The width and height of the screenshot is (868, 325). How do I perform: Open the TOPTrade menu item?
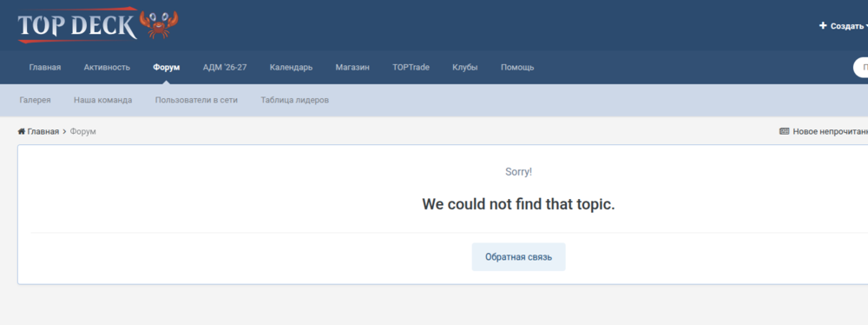pos(411,67)
